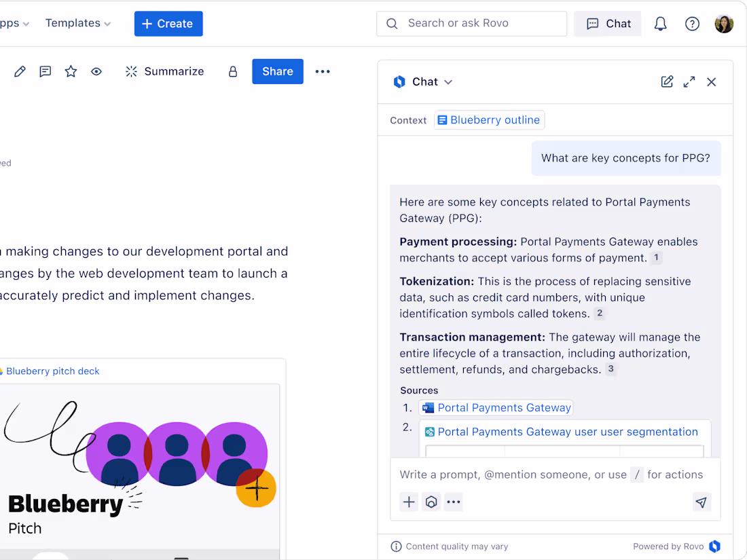
Task: Expand the Templates dropdown
Action: pyautogui.click(x=77, y=22)
